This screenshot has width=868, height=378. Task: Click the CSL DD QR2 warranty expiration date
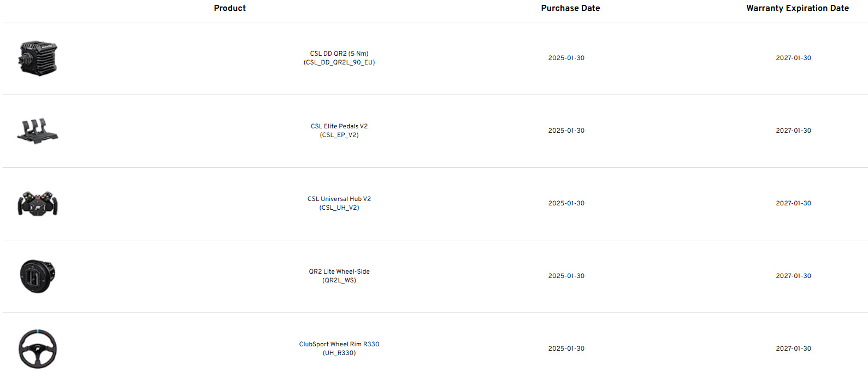793,58
